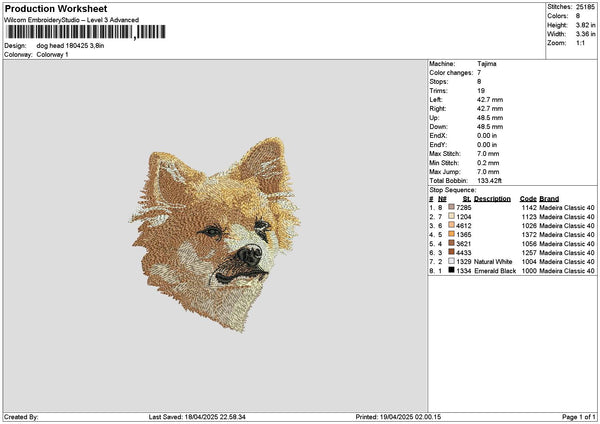The width and height of the screenshot is (600, 424).
Task: Click thread code 1257
Action: point(529,253)
